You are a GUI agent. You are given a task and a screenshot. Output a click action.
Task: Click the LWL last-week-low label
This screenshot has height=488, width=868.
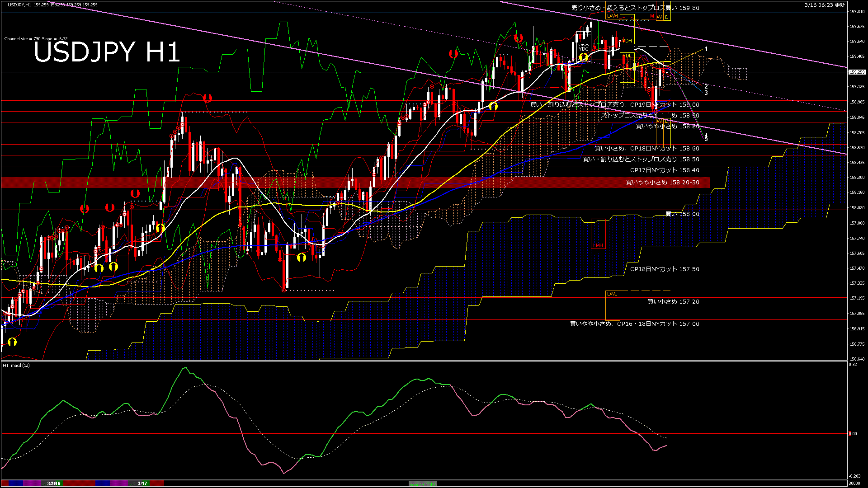pyautogui.click(x=612, y=294)
